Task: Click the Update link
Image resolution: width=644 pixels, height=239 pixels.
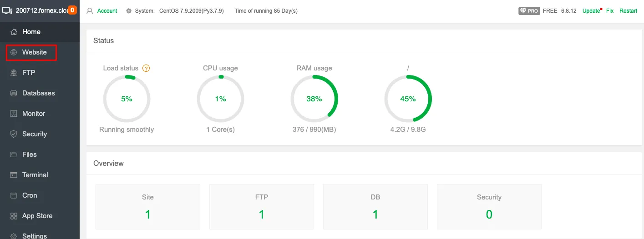Action: [x=591, y=11]
